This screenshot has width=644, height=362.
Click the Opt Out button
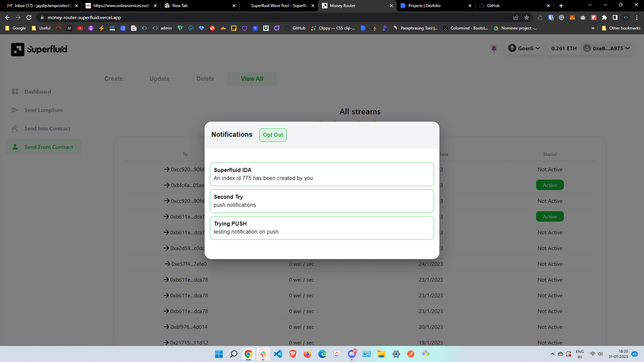click(273, 135)
